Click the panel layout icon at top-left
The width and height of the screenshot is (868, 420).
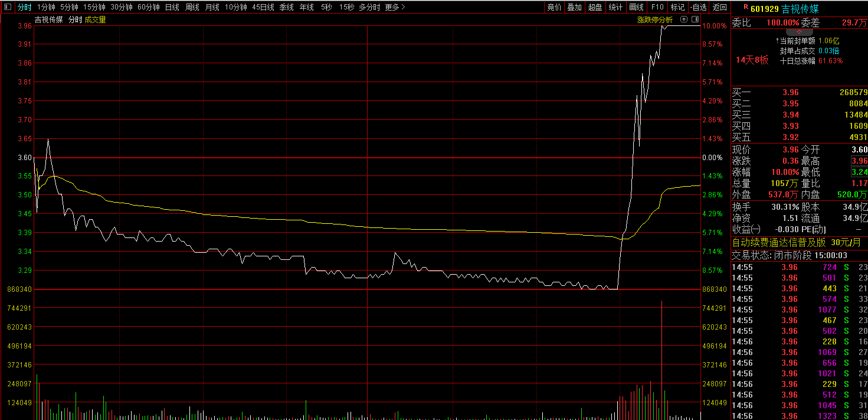pyautogui.click(x=6, y=7)
